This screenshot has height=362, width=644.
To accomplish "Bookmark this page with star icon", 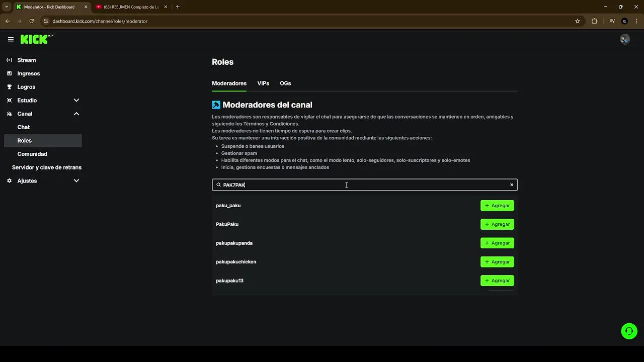I will [x=578, y=21].
